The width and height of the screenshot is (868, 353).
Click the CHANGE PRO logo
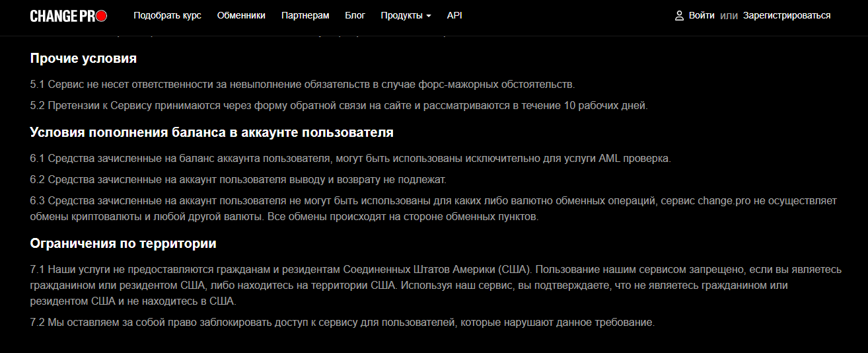pos(69,16)
